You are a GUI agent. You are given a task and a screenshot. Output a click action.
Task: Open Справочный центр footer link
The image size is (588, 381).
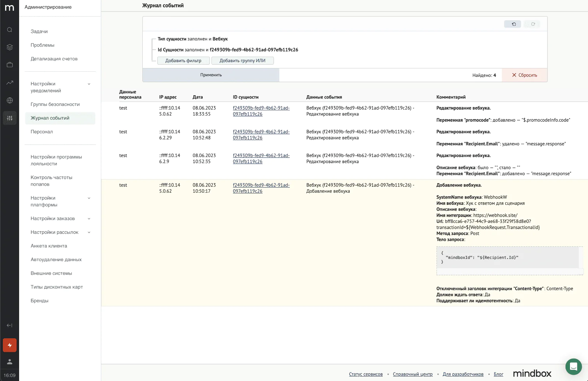(413, 374)
